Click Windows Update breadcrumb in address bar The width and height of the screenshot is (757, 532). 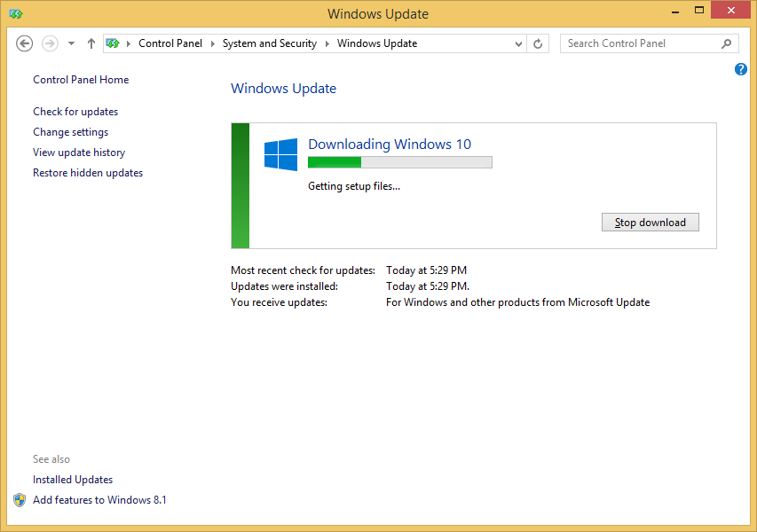[x=377, y=43]
